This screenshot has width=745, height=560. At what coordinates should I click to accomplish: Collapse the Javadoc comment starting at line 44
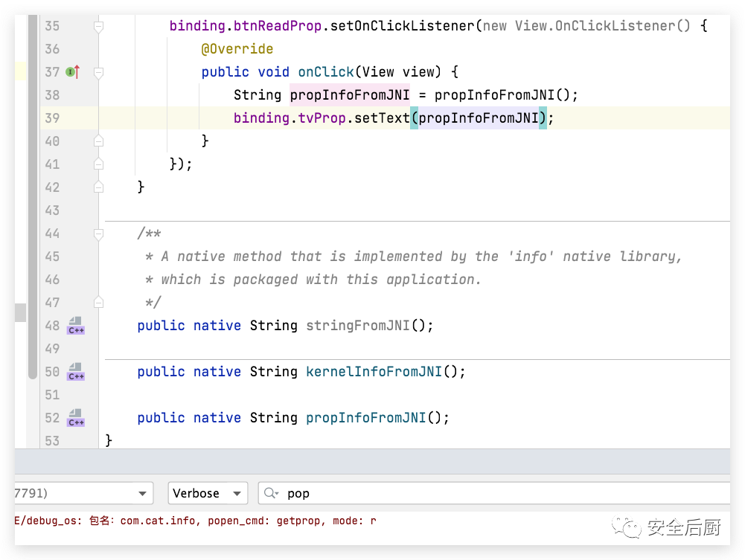pyautogui.click(x=98, y=234)
